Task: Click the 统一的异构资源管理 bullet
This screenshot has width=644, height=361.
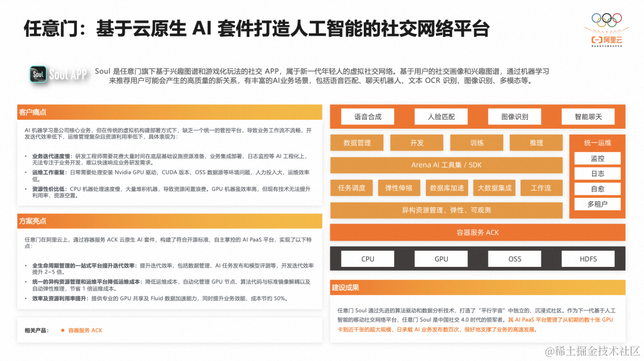Action: tap(171, 285)
